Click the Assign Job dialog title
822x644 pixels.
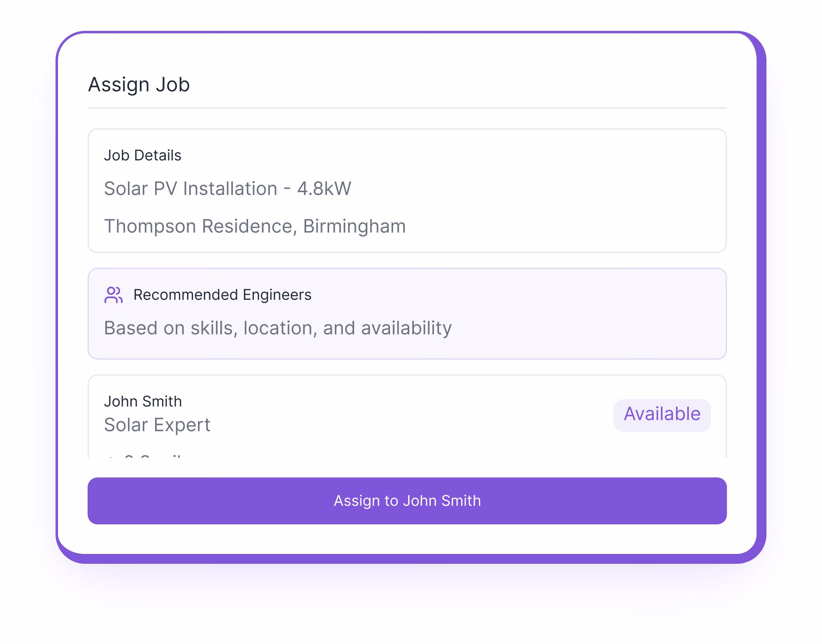click(x=139, y=84)
